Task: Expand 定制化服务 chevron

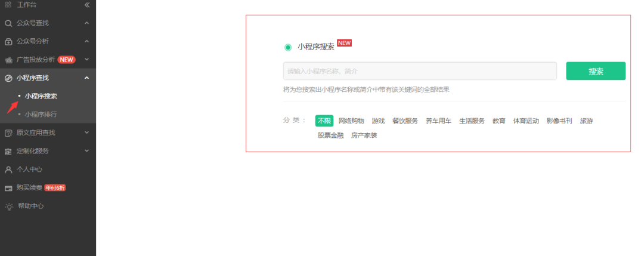Action: coord(86,151)
